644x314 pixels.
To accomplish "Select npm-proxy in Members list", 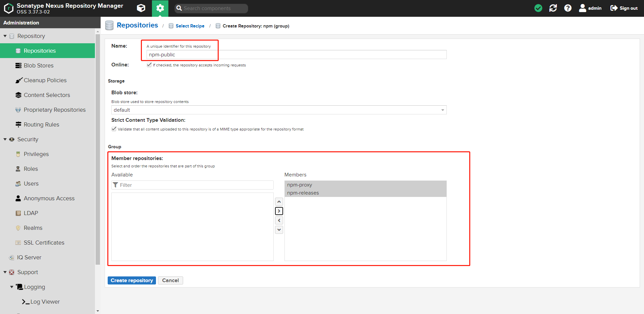I will tap(366, 185).
